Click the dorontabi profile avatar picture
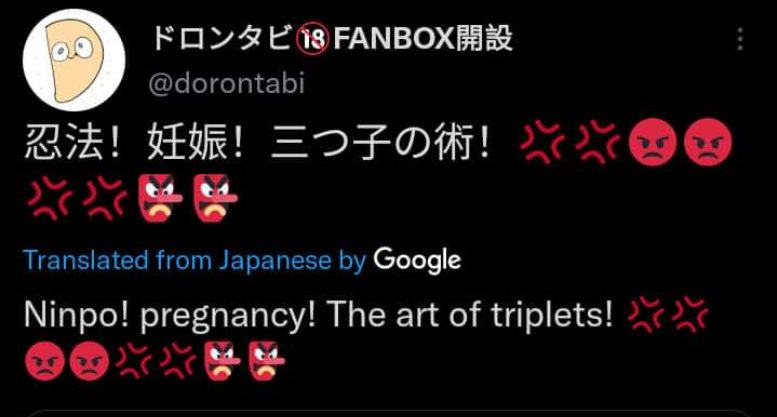Screen dimensions: 777x417 [x=74, y=60]
